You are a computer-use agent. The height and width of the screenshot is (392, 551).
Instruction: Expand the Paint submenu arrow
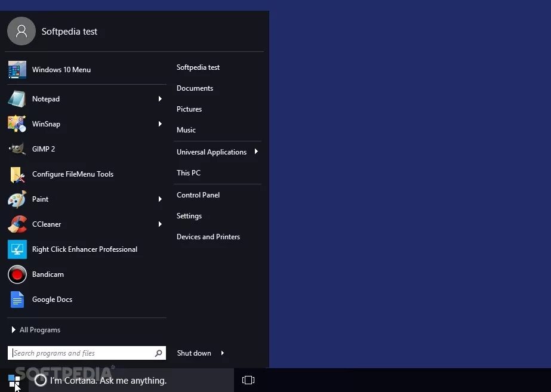pyautogui.click(x=160, y=199)
